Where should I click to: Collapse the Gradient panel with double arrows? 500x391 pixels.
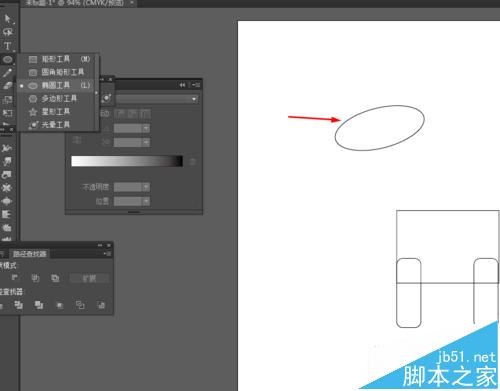coord(182,85)
